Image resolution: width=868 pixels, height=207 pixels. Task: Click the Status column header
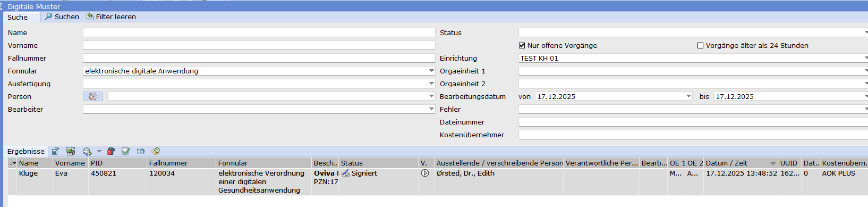tap(378, 163)
